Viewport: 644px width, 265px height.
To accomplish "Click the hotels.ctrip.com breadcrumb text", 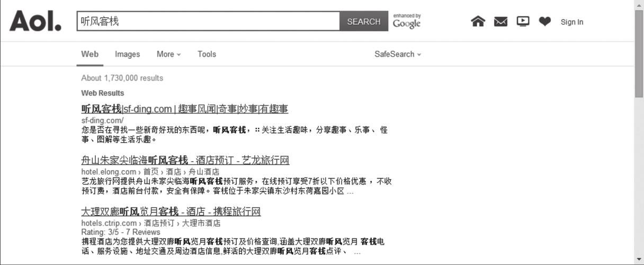I will [151, 223].
